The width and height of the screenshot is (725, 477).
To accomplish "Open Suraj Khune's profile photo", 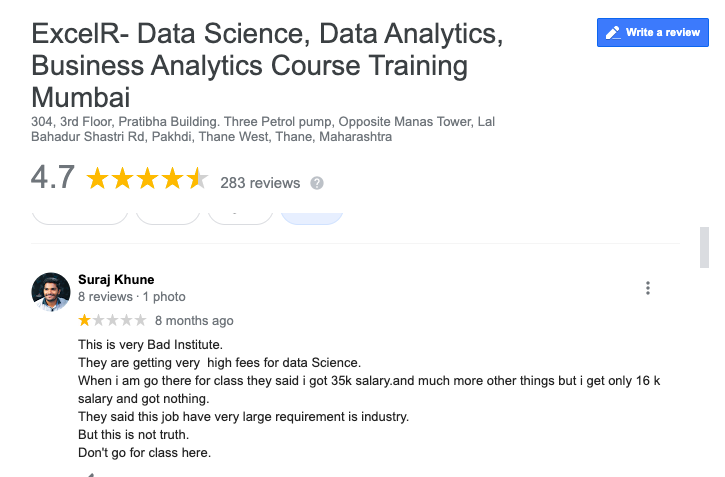I will [51, 290].
